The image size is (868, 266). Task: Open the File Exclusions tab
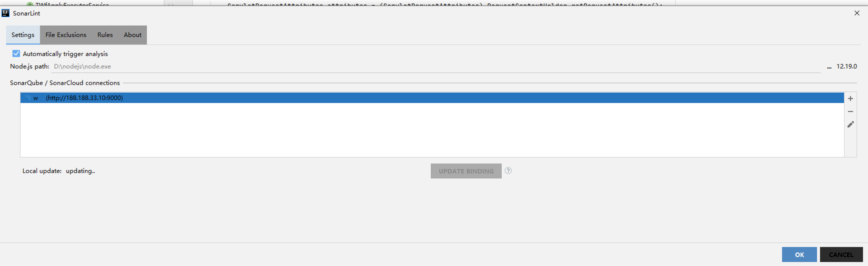66,35
